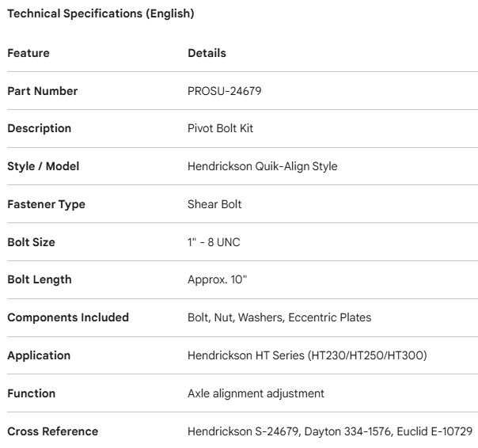Click the Bolt Size label

point(32,242)
